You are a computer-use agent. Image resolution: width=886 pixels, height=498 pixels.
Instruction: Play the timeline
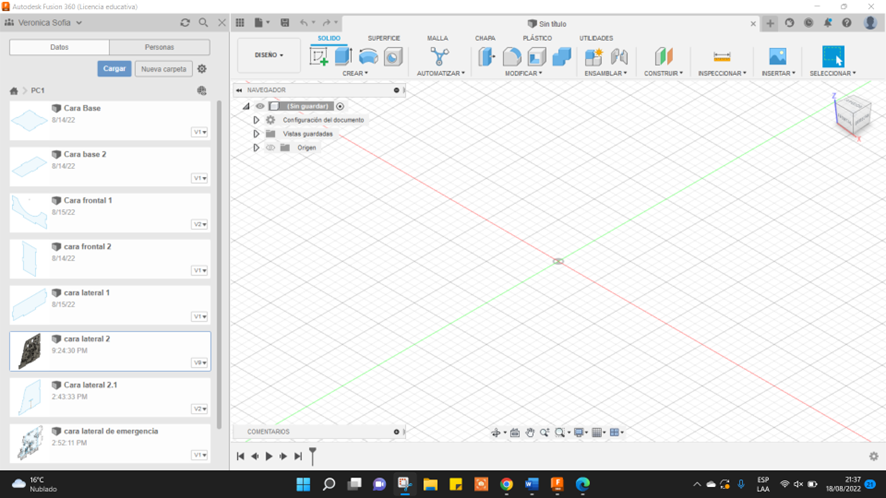tap(269, 456)
